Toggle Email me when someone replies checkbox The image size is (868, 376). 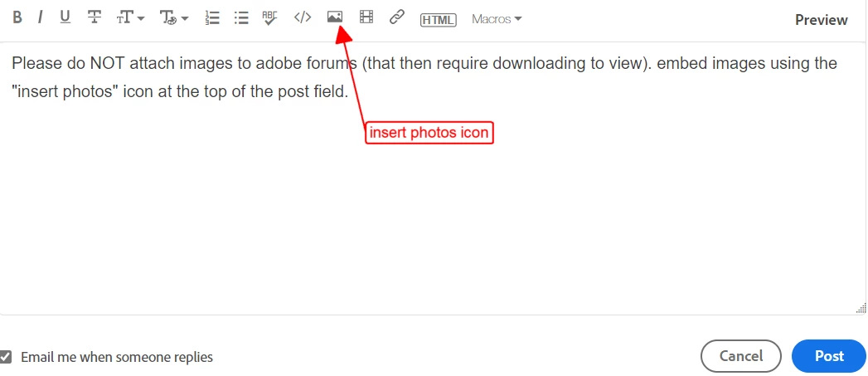coord(6,357)
